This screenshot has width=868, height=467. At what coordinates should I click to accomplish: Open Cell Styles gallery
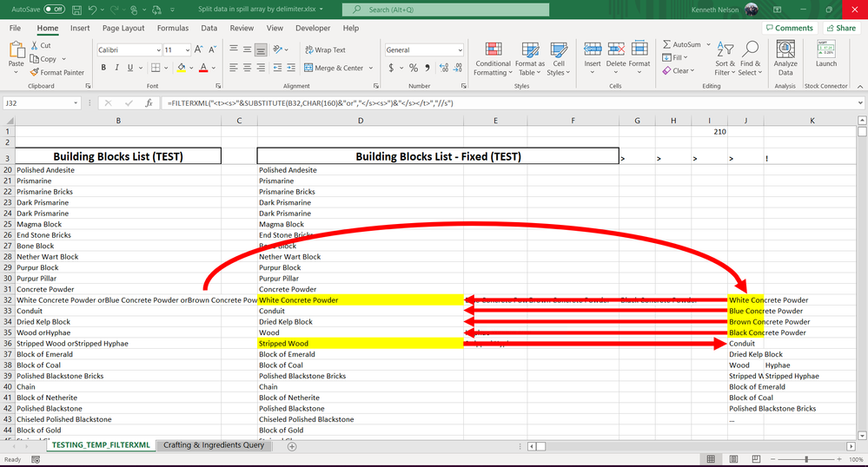click(x=558, y=59)
